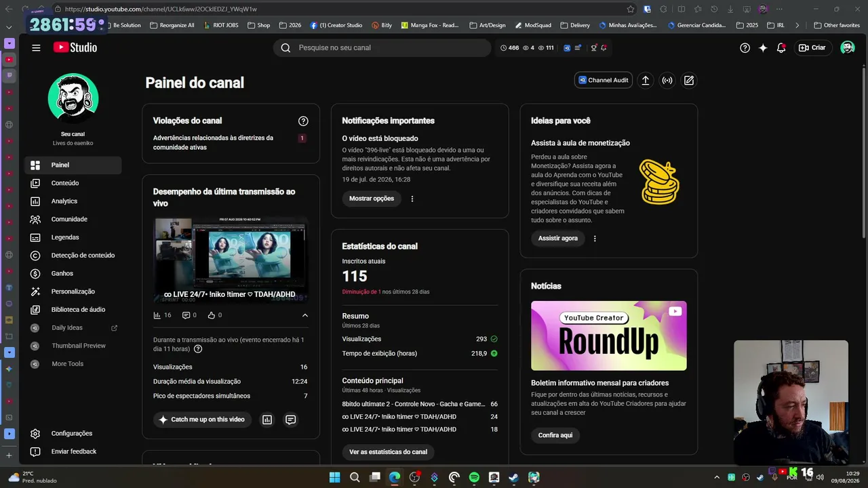Click Ver as estatísticas do canal
Screen dimensions: 868x488
click(388, 452)
